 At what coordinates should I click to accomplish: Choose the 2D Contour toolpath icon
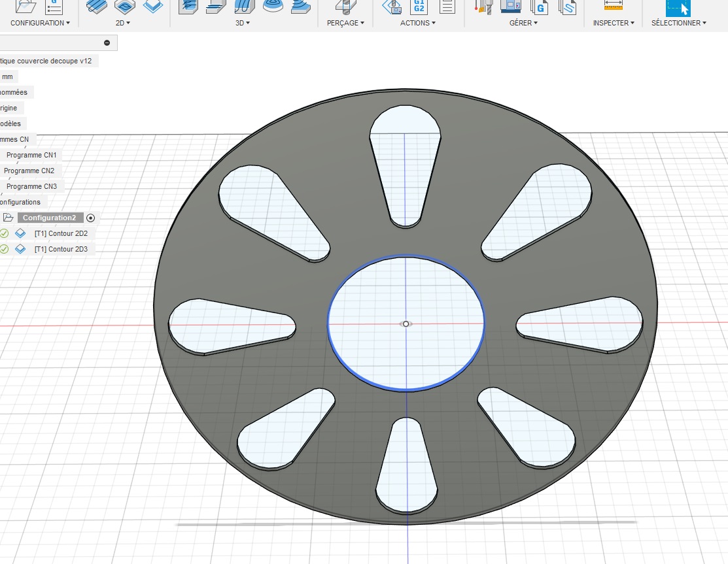[153, 6]
